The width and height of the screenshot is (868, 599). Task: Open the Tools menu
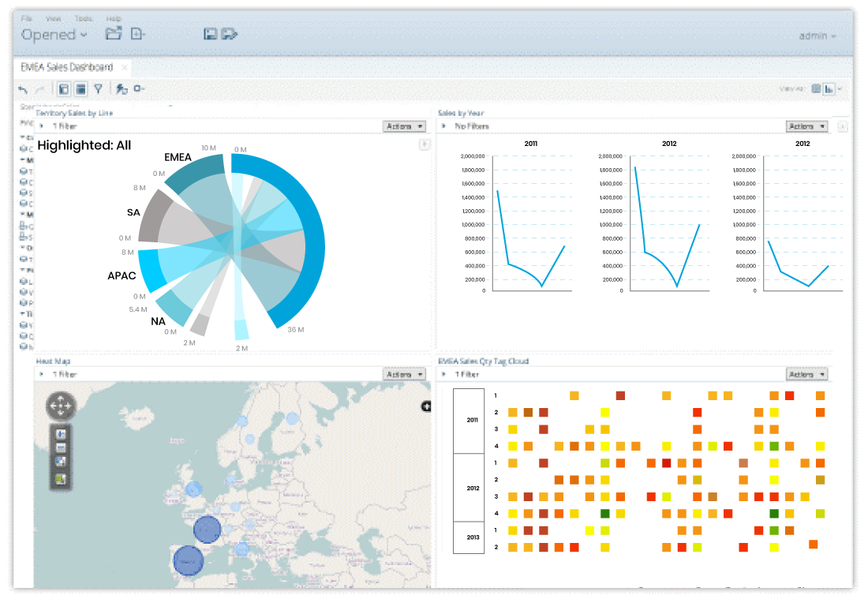click(x=84, y=18)
